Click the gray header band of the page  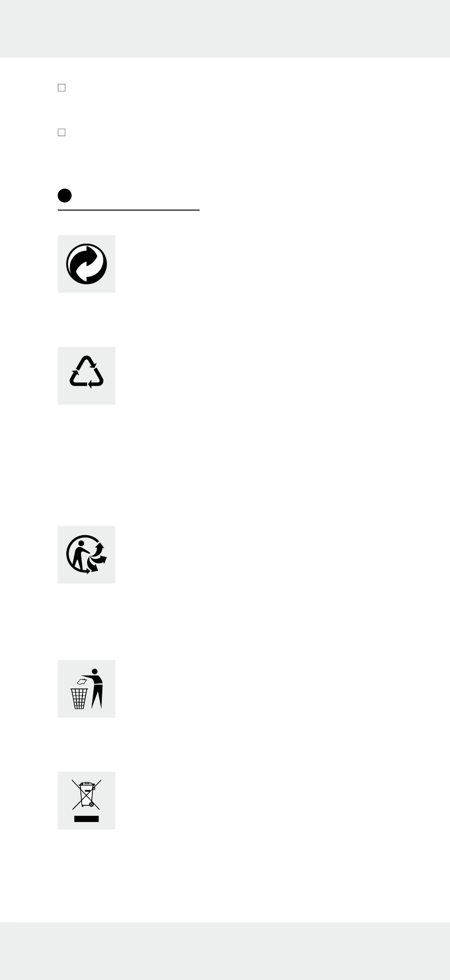225,29
